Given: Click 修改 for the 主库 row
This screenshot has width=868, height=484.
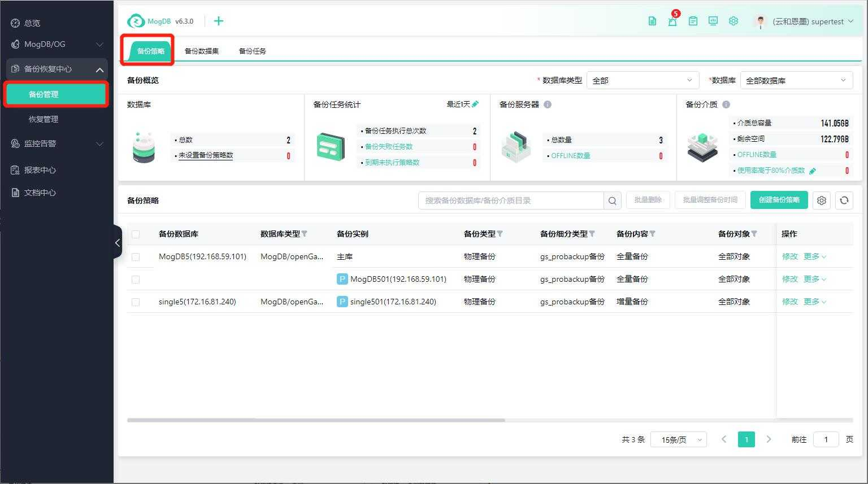Looking at the screenshot, I should [789, 256].
